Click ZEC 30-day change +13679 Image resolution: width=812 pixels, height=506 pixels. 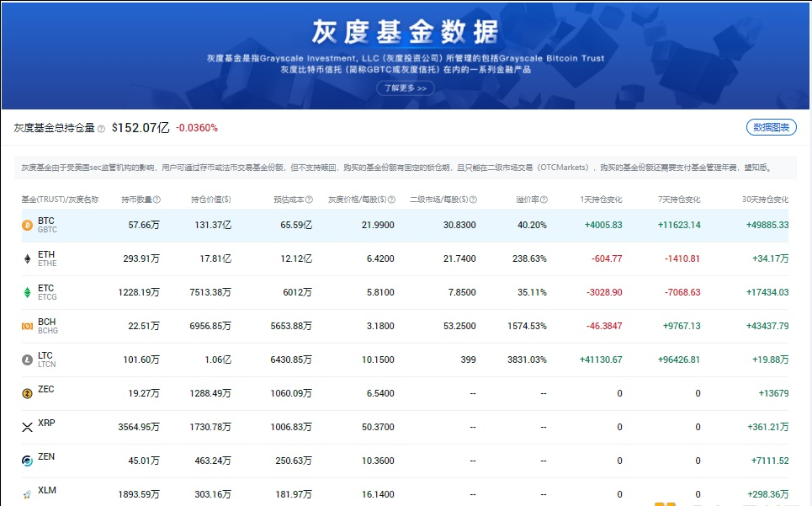coord(773,394)
